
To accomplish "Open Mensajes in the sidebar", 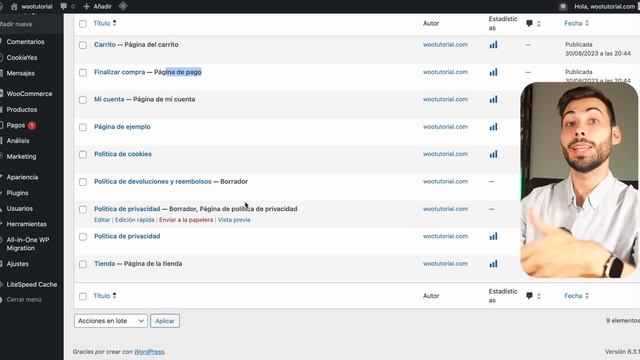I will (20, 73).
